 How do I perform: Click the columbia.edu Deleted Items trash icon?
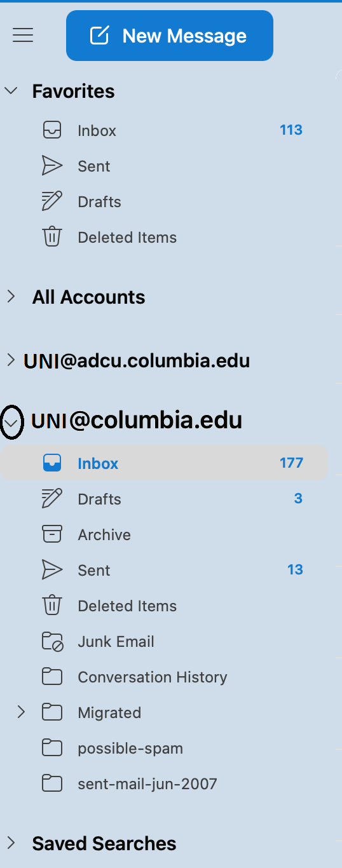(x=52, y=606)
